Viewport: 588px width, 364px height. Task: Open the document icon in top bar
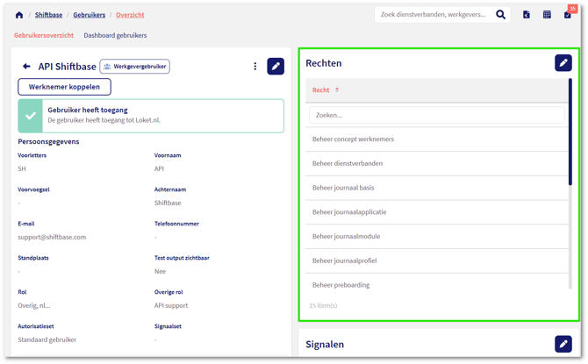click(x=527, y=15)
